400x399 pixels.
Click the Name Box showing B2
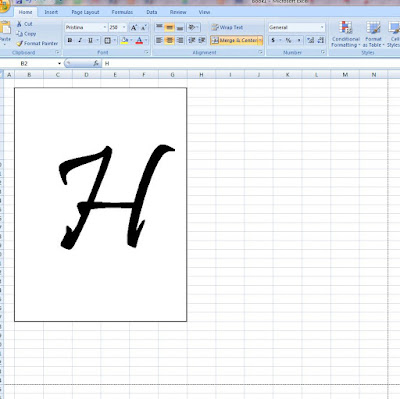tap(28, 63)
